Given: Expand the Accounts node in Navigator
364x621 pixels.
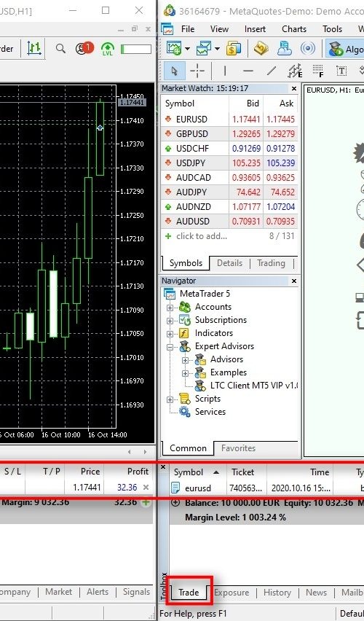Looking at the screenshot, I should (170, 308).
